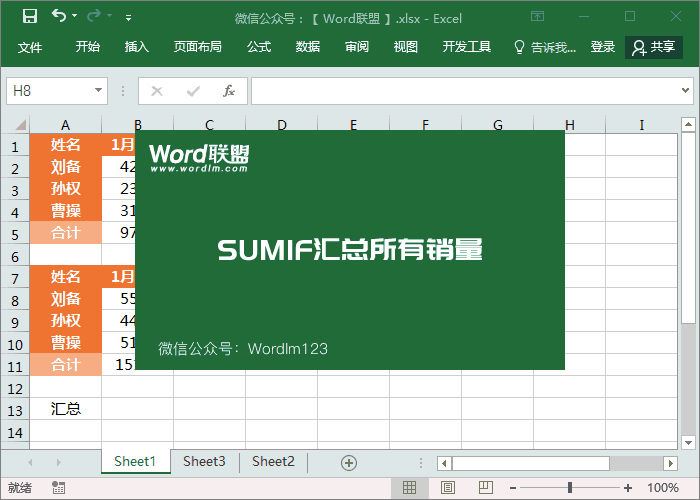
Task: Open ribbon display options icon
Action: click(538, 17)
